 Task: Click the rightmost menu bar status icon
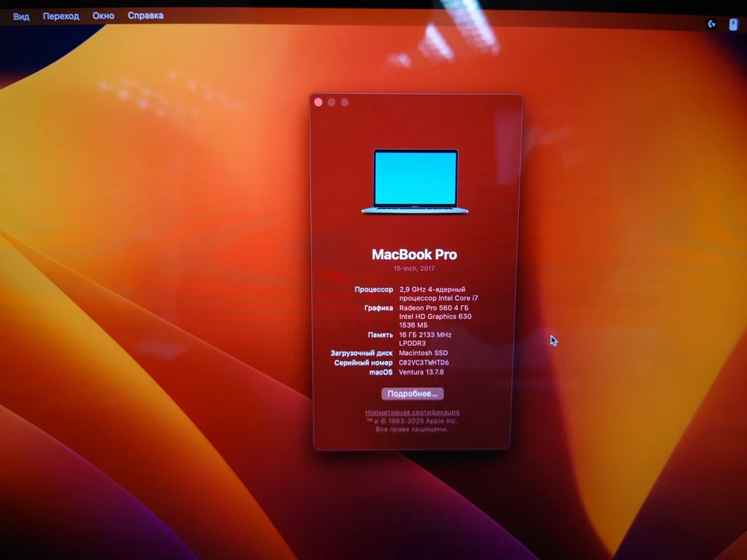click(733, 24)
